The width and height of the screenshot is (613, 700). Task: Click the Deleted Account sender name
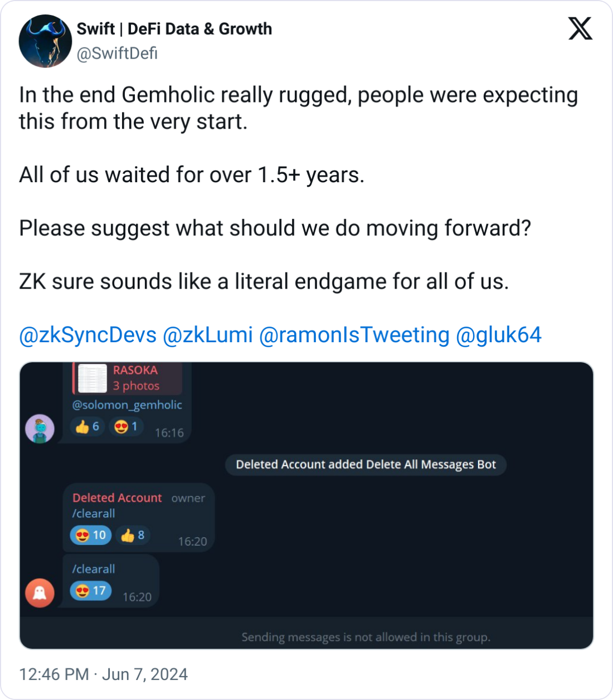coord(117,498)
